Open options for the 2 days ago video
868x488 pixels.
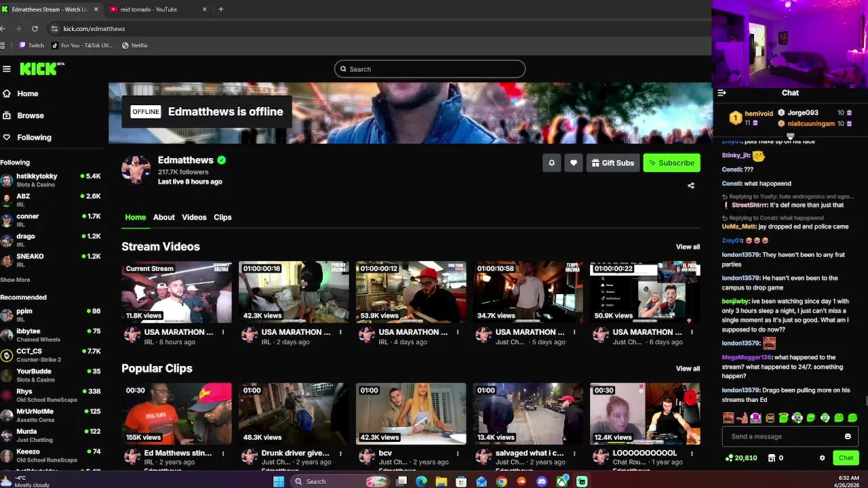pos(340,332)
